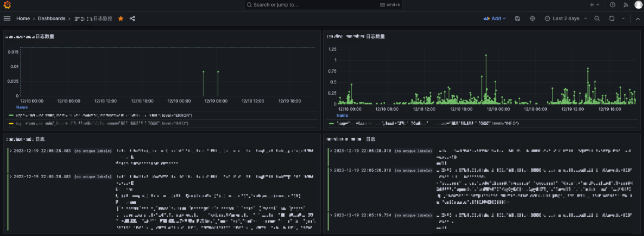Click timestamp 2023-12-19 22:05:19.734

(x=363, y=215)
